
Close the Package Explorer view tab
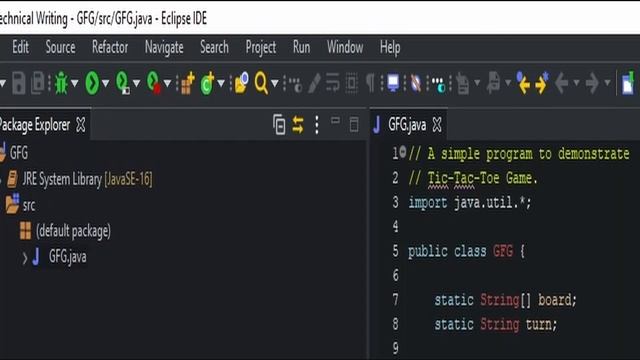(x=81, y=124)
